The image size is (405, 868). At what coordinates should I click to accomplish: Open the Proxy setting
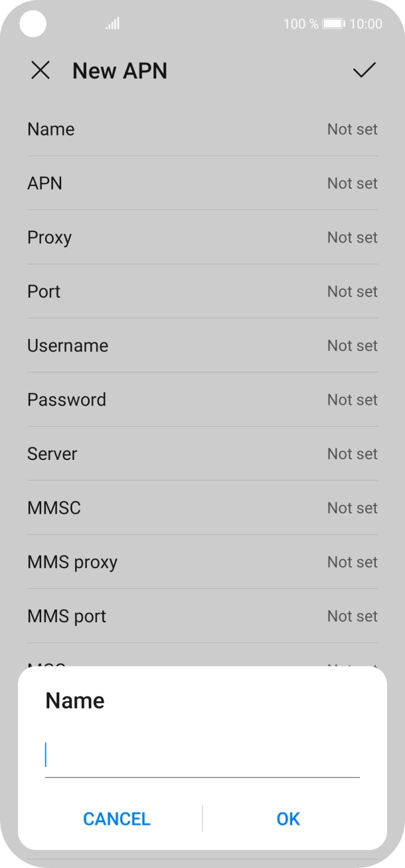202,237
